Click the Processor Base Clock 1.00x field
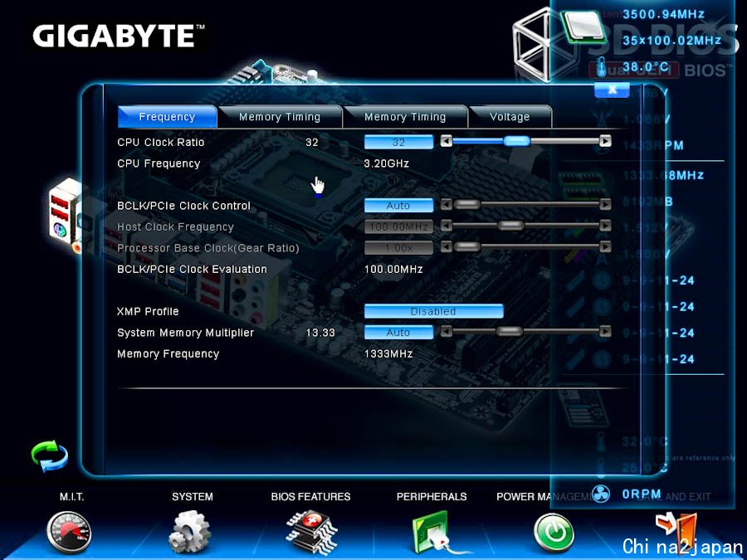Viewport: 747px width, 560px height. tap(398, 247)
